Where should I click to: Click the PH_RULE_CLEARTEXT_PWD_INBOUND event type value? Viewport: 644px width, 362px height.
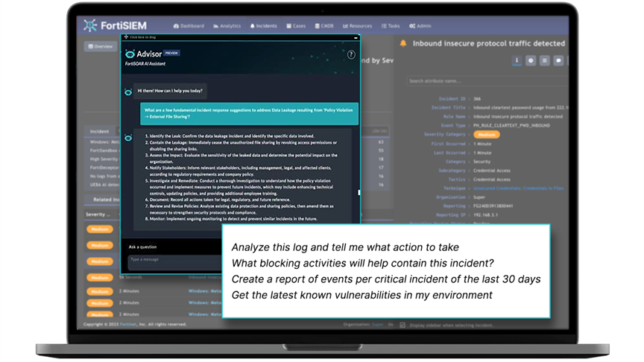(x=511, y=126)
